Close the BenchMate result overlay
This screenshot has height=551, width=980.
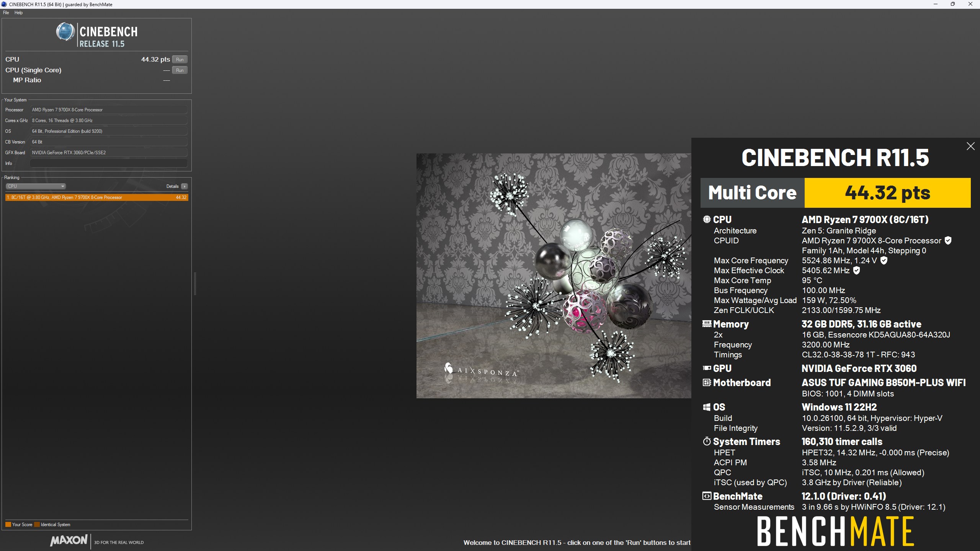click(970, 146)
